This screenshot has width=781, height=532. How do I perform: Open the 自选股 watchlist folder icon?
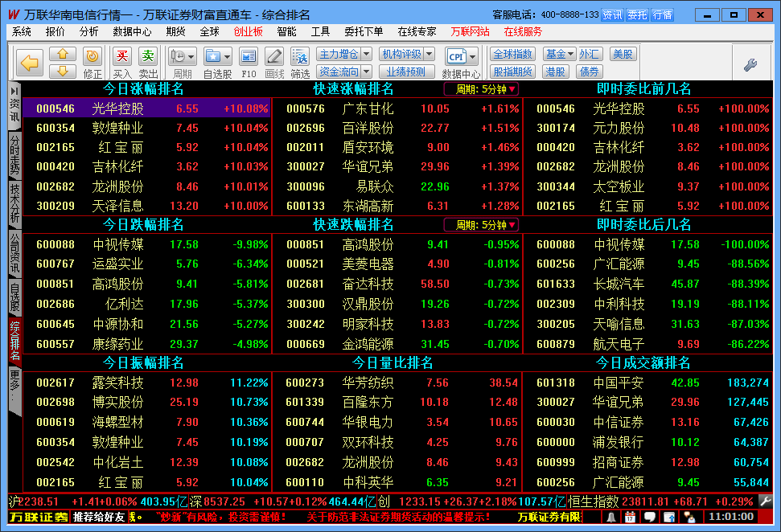tap(213, 56)
